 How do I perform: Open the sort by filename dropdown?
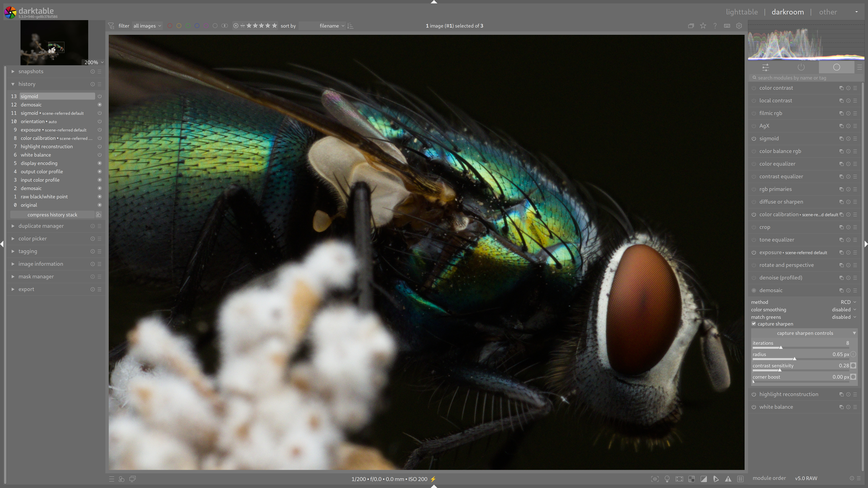coord(329,26)
